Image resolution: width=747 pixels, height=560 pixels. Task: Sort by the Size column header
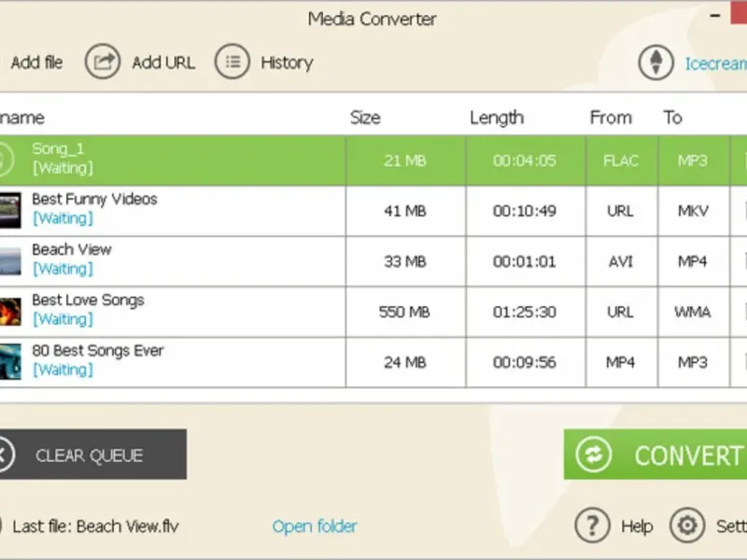pyautogui.click(x=365, y=118)
